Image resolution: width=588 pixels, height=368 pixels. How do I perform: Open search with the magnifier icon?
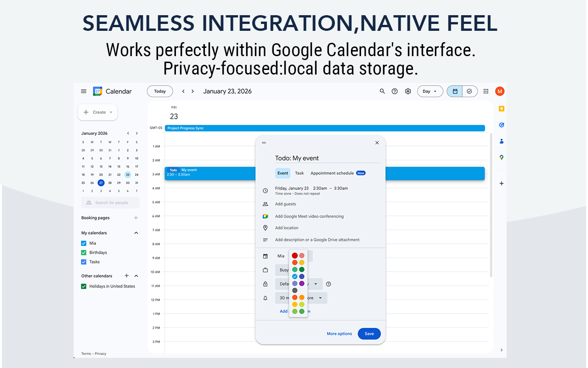click(382, 91)
